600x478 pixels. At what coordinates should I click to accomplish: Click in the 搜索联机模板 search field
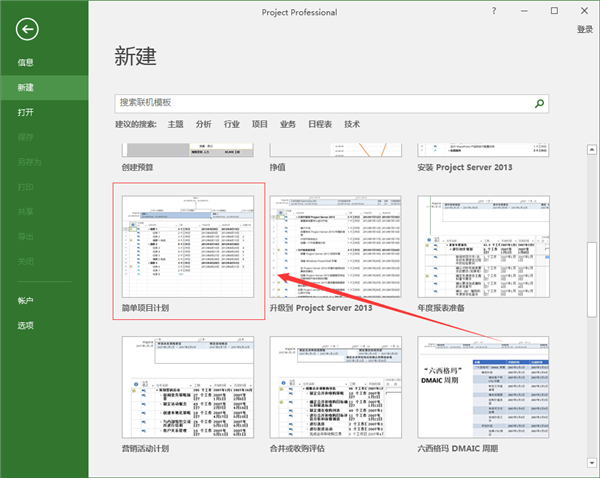(320, 103)
